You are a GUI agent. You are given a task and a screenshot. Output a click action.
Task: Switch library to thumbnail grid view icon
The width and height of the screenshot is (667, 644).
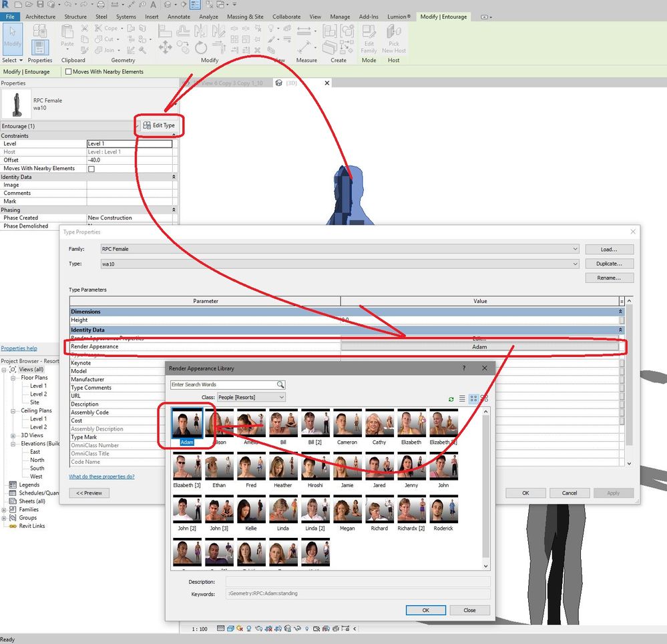tap(473, 398)
